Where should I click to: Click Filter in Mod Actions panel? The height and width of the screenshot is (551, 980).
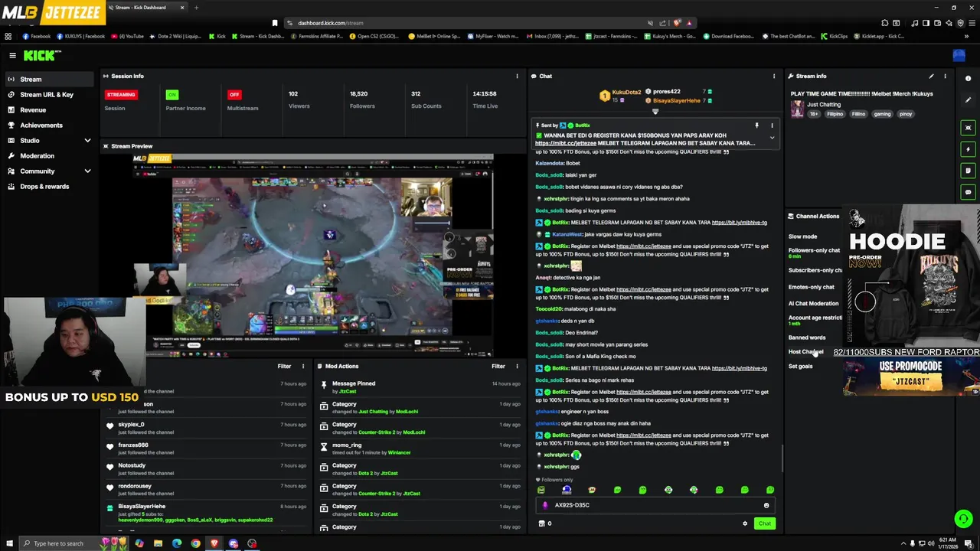498,366
